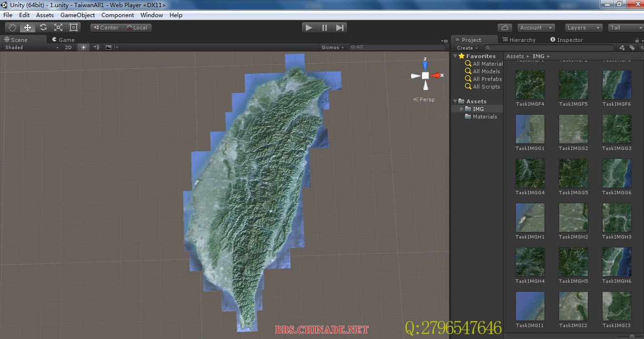Open the Component menu

pyautogui.click(x=118, y=15)
